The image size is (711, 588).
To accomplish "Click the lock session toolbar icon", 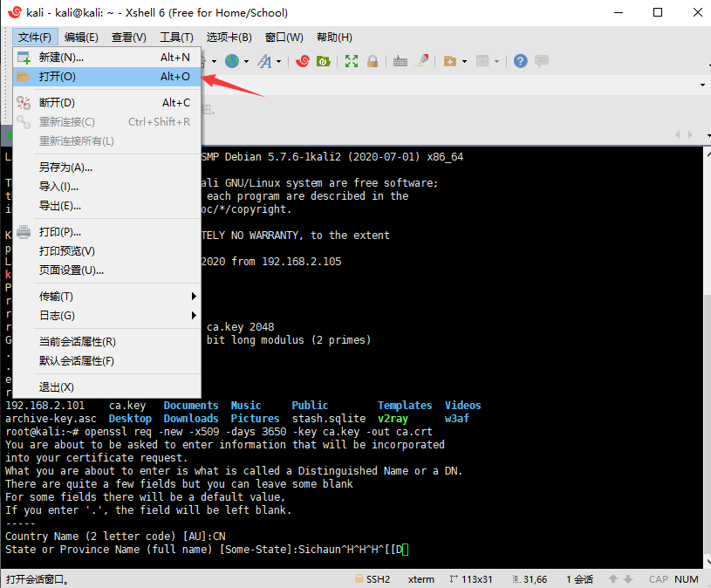I will [x=373, y=62].
